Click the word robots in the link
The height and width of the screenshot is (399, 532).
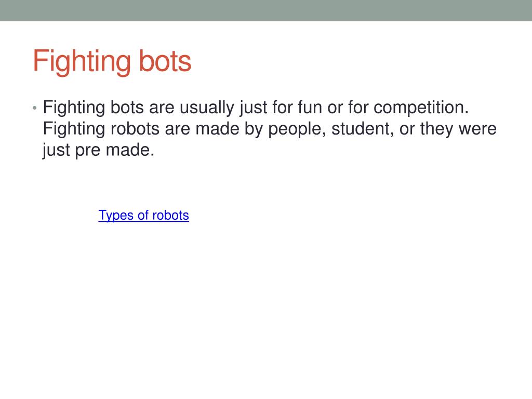point(170,216)
